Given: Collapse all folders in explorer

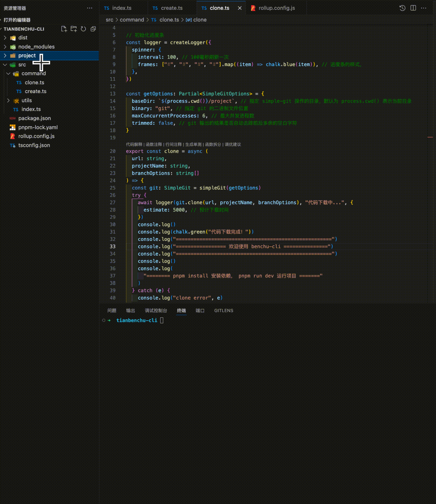Looking at the screenshot, I should point(93,29).
